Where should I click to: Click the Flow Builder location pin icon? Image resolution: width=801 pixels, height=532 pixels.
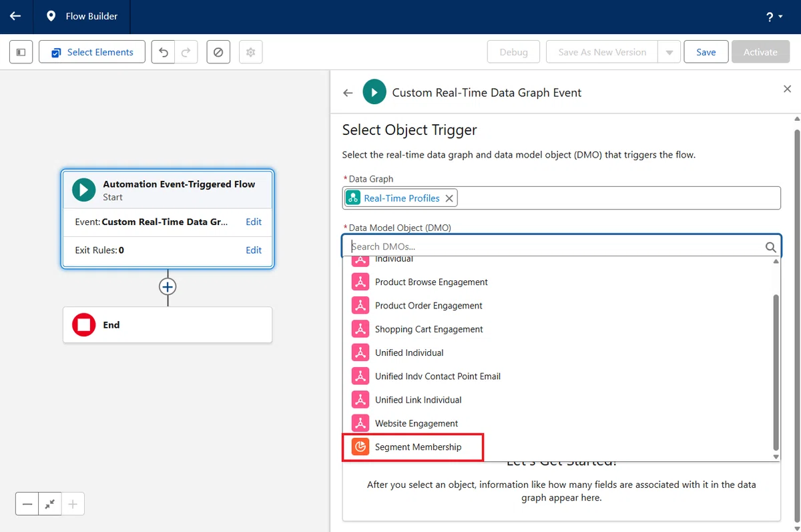pyautogui.click(x=51, y=16)
